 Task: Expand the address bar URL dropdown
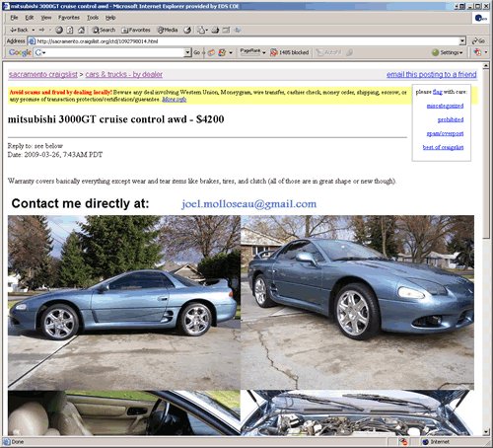462,41
